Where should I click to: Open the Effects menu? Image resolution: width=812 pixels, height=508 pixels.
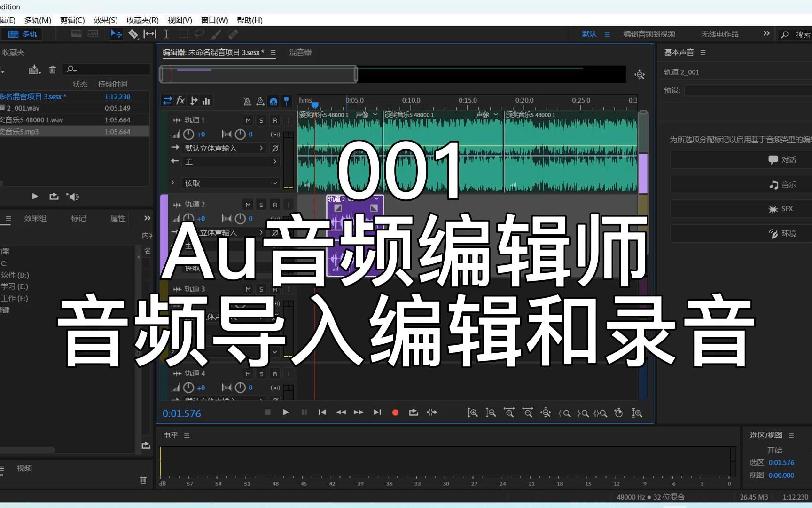click(106, 20)
